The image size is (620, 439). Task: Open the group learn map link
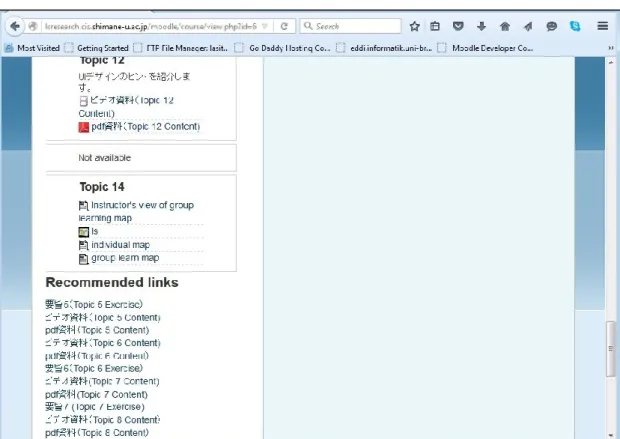click(x=125, y=258)
